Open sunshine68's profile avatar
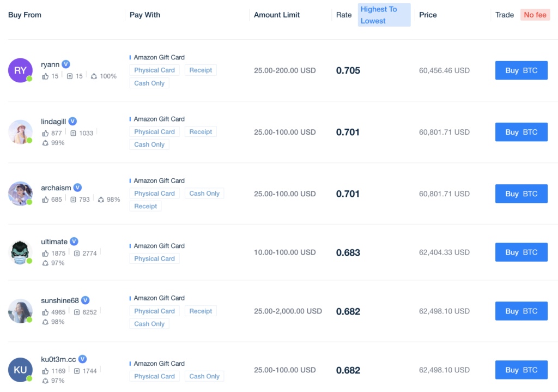The image size is (558, 392). [20, 311]
